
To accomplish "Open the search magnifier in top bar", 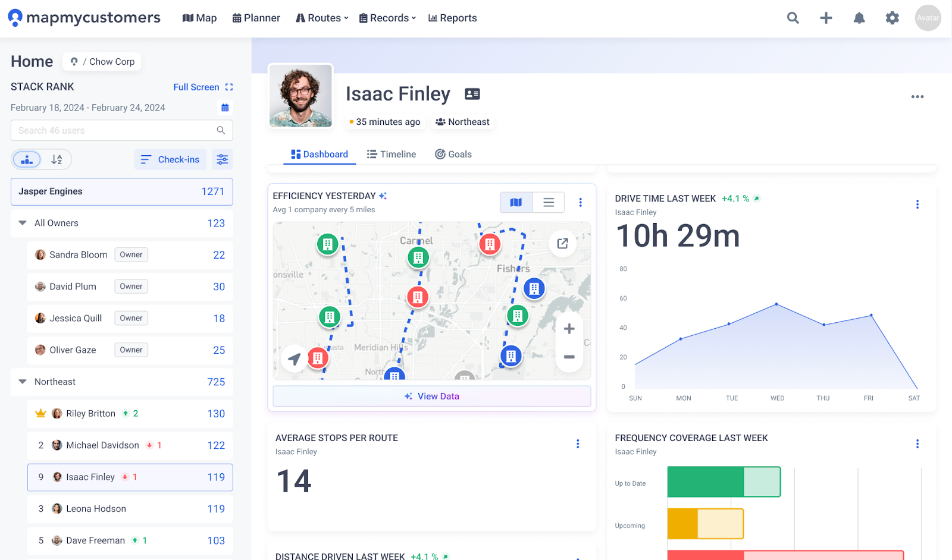I will point(793,18).
